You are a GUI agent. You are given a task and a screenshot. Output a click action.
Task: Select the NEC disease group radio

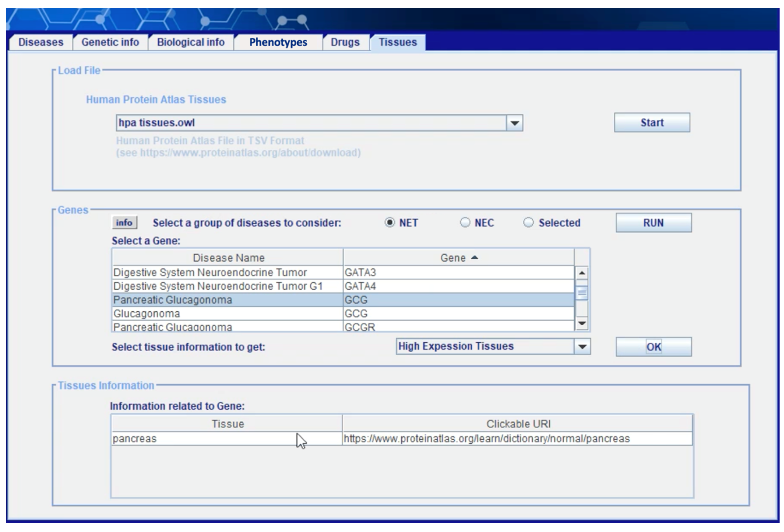[465, 223]
